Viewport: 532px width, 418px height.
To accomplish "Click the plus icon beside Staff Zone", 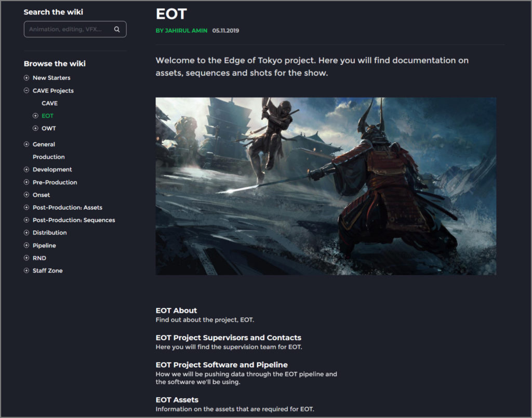I will click(x=26, y=271).
